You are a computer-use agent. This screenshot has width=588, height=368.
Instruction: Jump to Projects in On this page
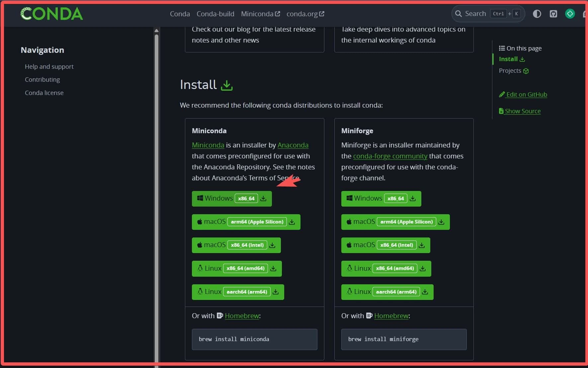(514, 70)
